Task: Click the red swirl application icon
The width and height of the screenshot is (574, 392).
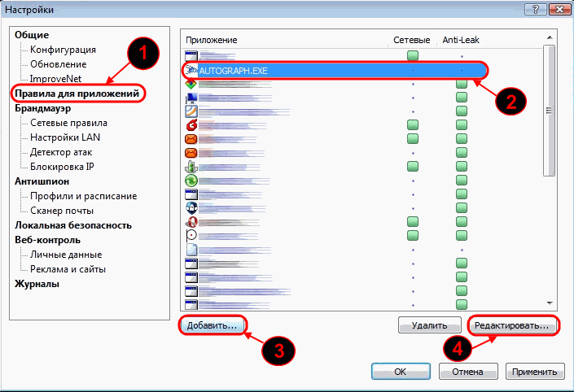Action: pyautogui.click(x=192, y=124)
